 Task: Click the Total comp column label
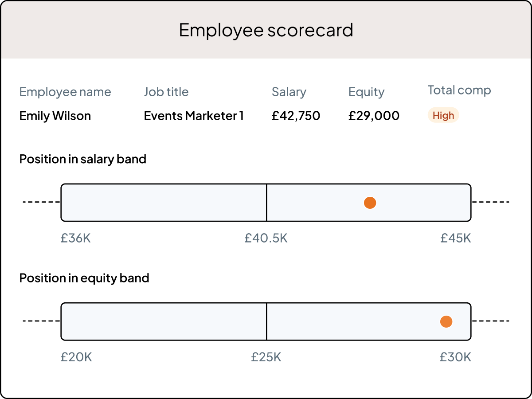tap(459, 90)
